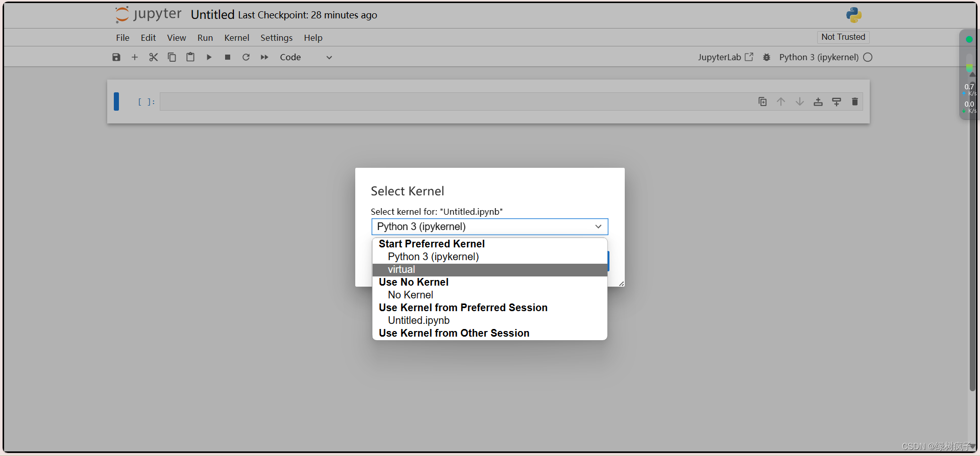Viewport: 980px width, 456px height.
Task: Restart kernel and run all cells icon
Action: [264, 57]
